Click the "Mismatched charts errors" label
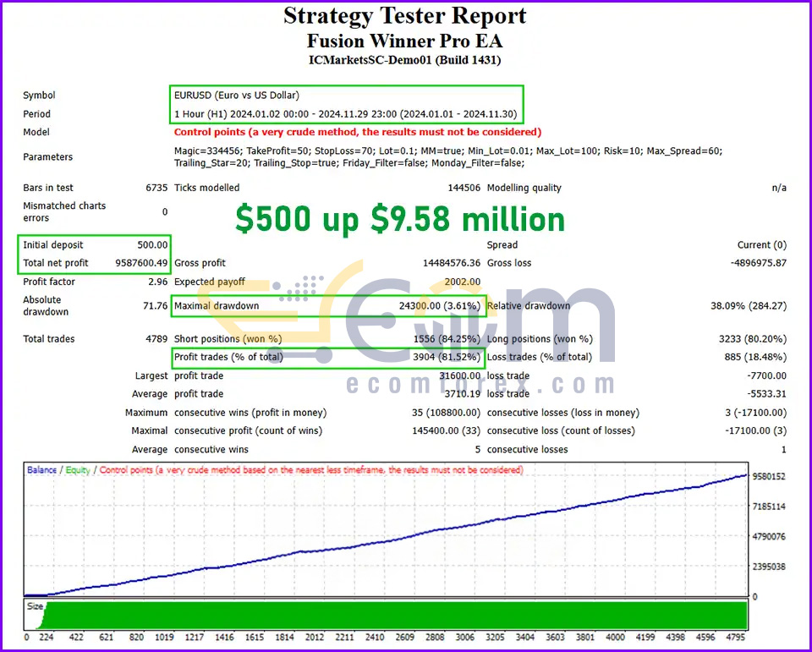 (x=64, y=211)
